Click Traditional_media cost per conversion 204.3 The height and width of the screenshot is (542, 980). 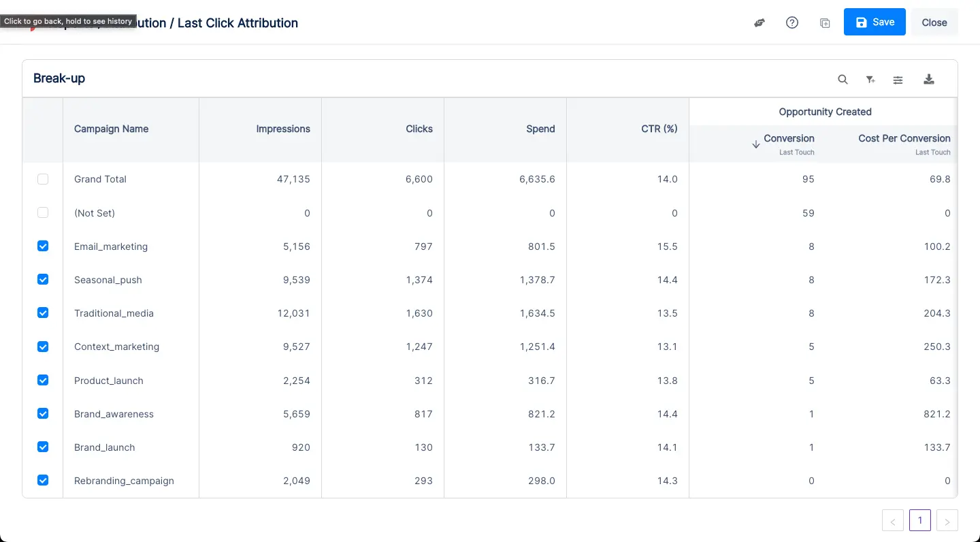pos(937,313)
